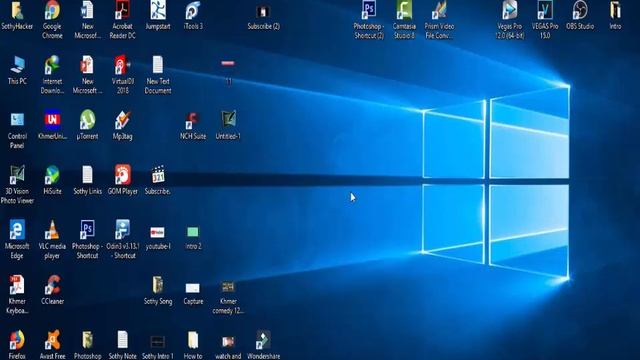640x360 pixels.
Task: Select the Khmer comedy 12 video file
Action: (228, 287)
